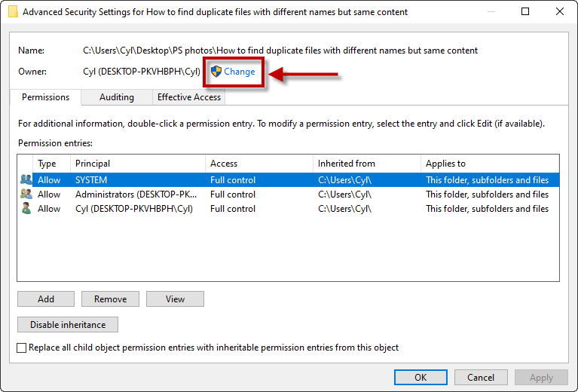Click the Cyl user entry icon
Screen dimensions: 578x392
pos(26,208)
